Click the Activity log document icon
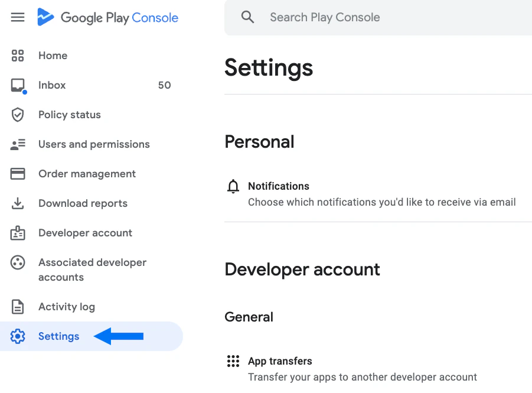 [18, 307]
